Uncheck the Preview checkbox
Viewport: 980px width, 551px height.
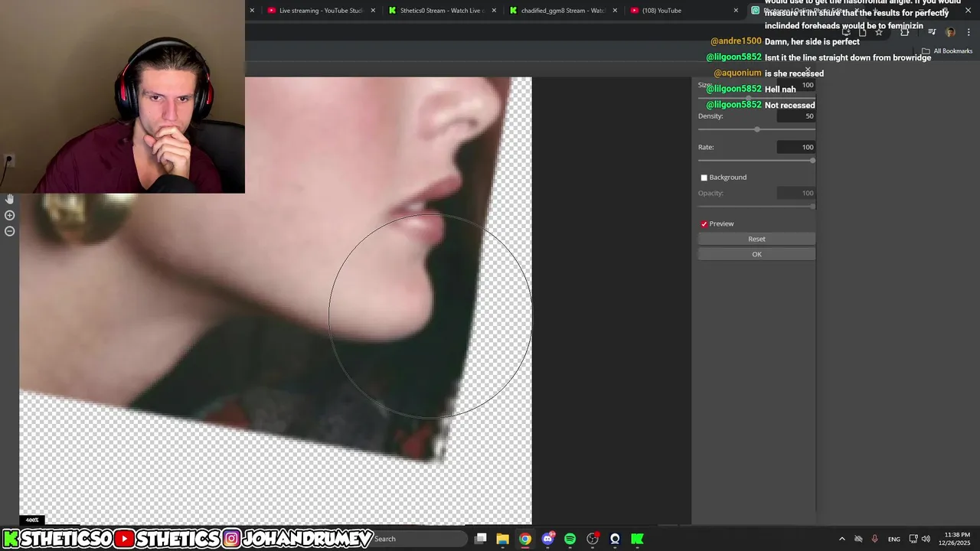pyautogui.click(x=704, y=224)
